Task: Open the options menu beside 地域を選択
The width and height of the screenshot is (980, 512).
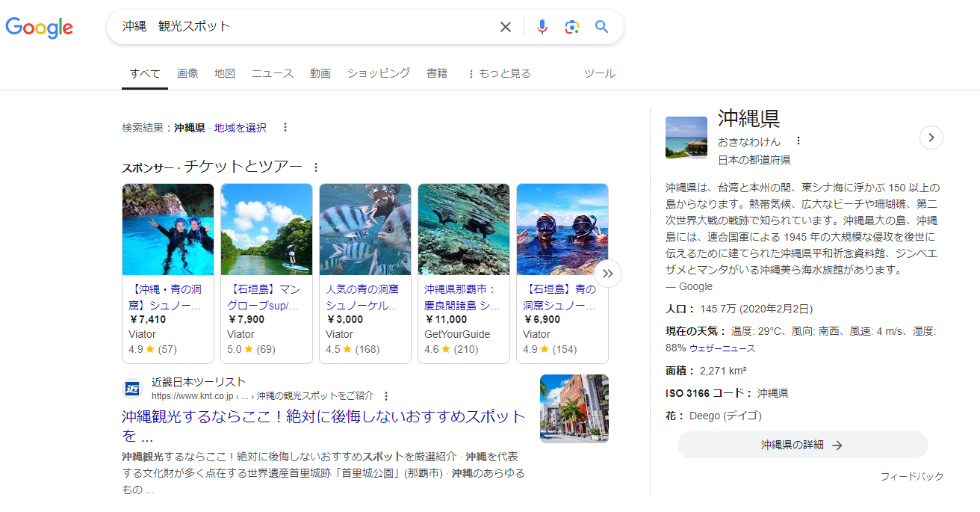Action: 285,127
